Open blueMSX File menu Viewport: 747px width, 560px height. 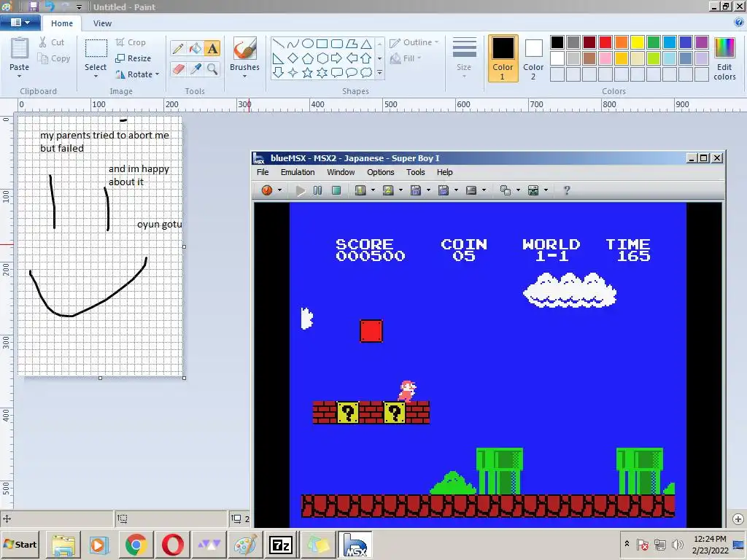(x=263, y=172)
